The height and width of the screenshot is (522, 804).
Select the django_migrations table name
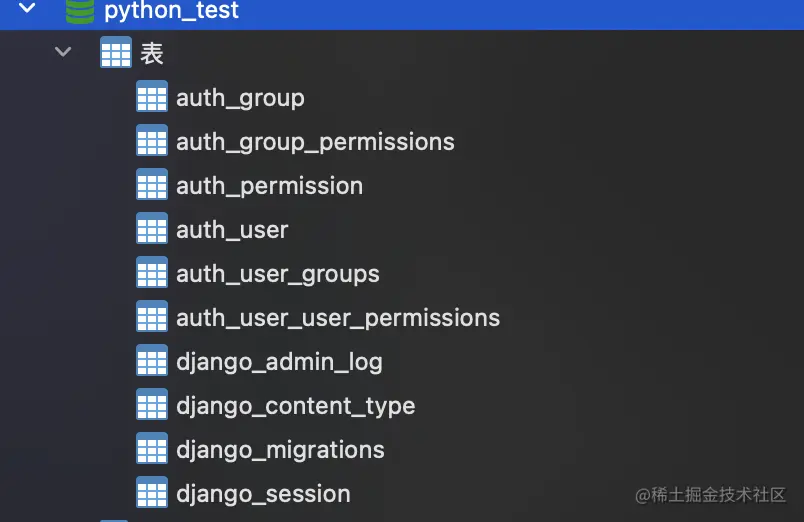tap(280, 450)
